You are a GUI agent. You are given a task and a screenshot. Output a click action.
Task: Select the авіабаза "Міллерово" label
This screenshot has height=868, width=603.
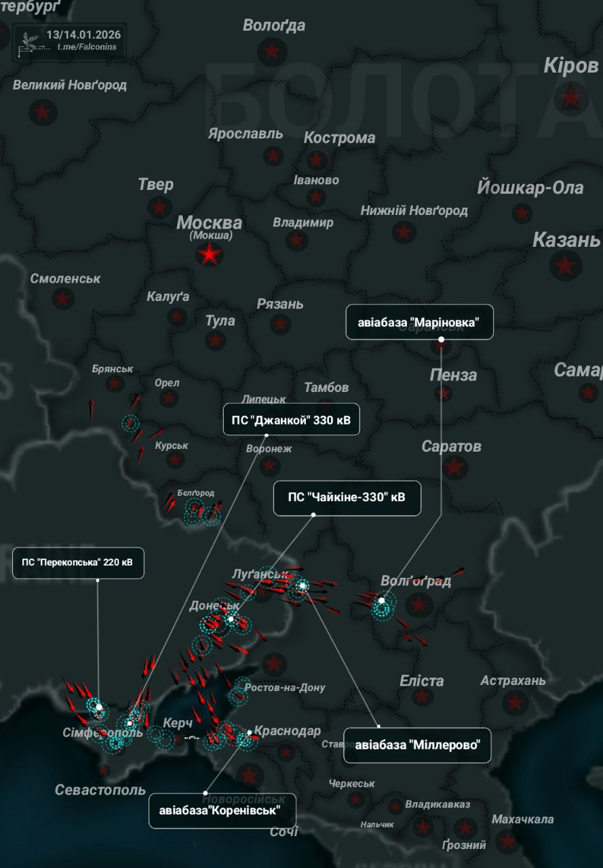(x=417, y=745)
